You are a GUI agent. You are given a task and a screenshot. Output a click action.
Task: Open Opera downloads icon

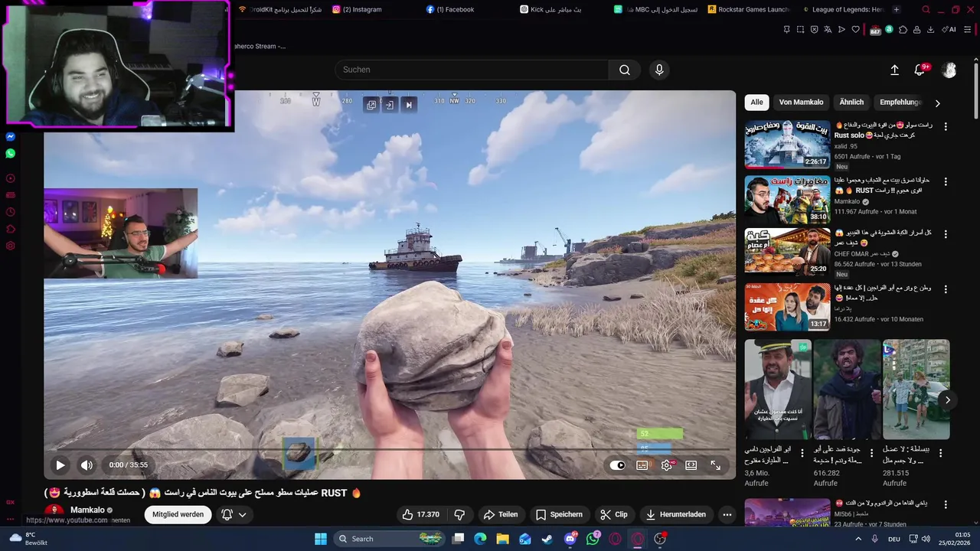pos(930,30)
